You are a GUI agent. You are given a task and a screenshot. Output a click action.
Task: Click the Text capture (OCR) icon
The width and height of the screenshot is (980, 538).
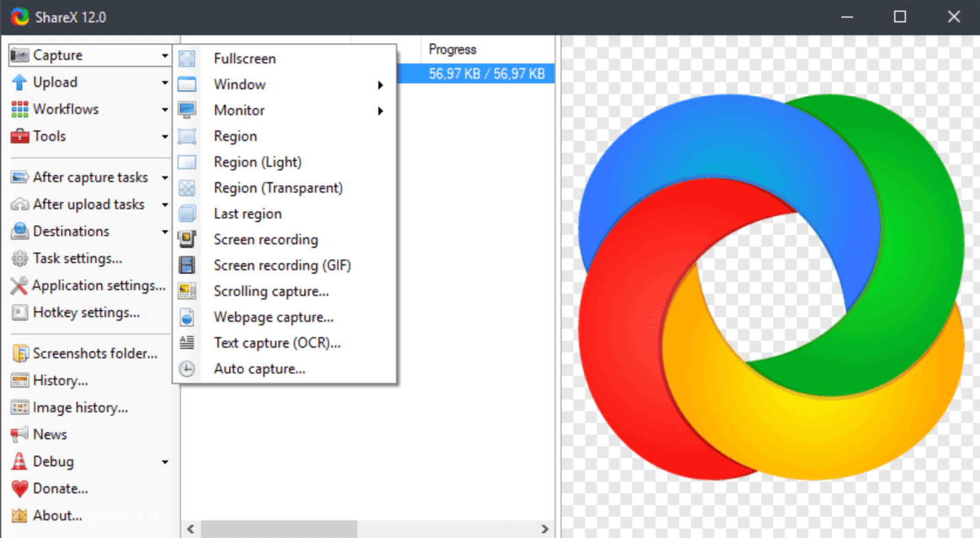pos(187,342)
